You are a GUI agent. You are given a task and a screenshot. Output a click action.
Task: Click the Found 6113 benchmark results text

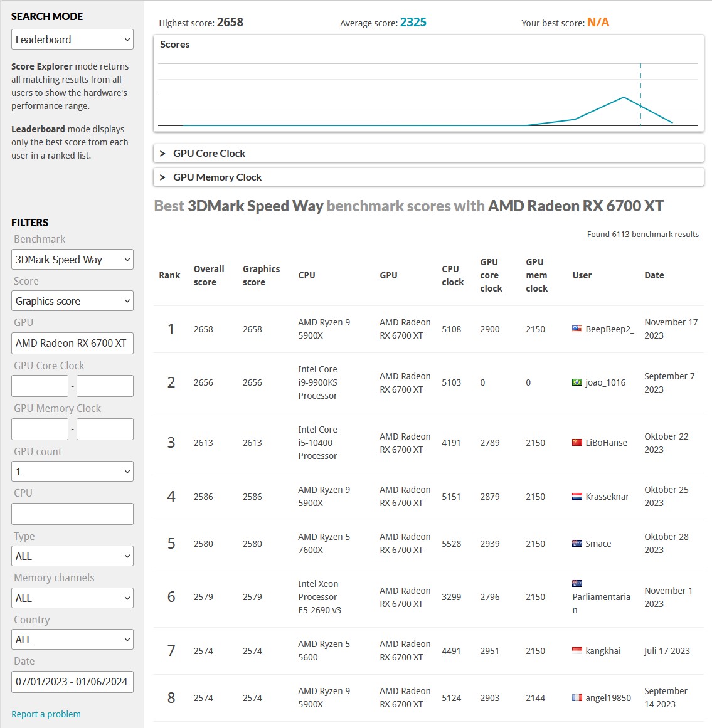643,234
